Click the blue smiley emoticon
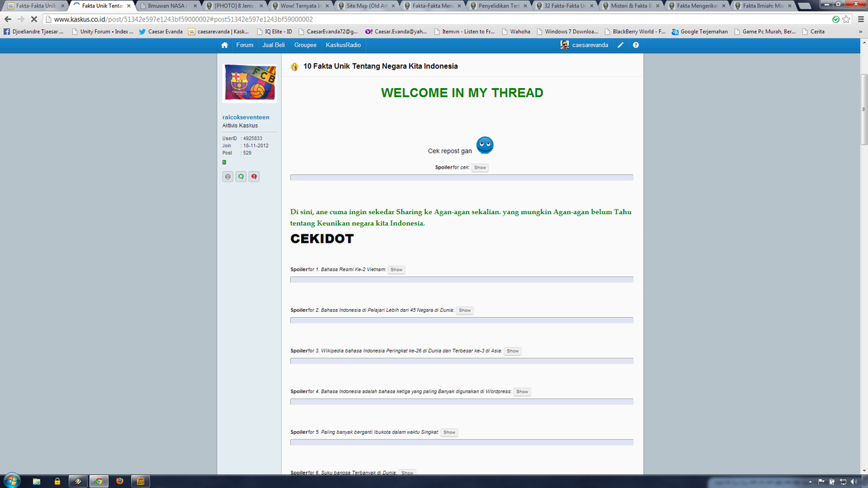Screen dimensions: 868x488 coord(485,145)
